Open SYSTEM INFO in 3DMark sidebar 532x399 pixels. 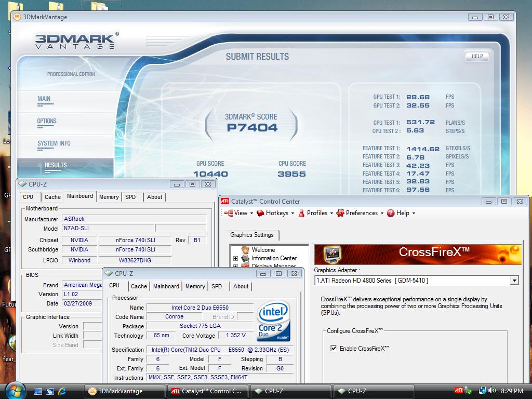pyautogui.click(x=54, y=143)
